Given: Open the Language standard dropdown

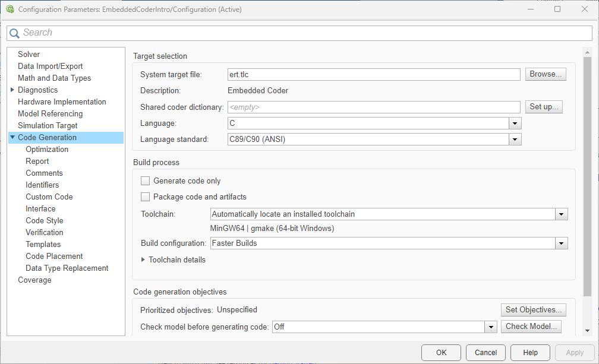Looking at the screenshot, I should 515,140.
